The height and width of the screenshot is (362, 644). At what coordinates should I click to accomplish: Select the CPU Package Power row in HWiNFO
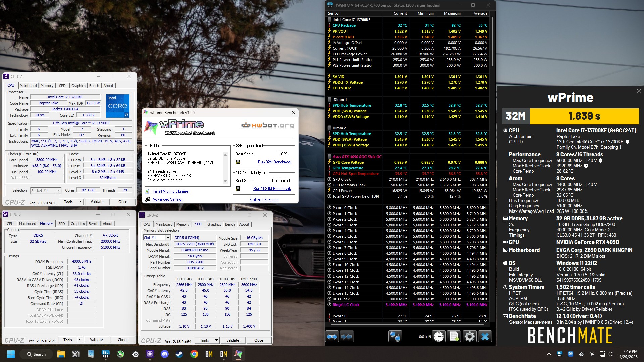tap(408, 54)
